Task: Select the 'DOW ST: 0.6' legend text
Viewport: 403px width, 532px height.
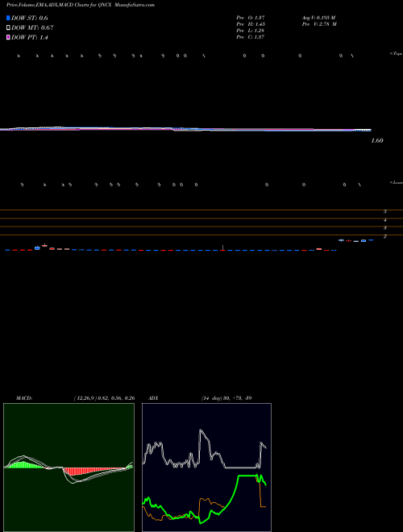Action: tap(30, 18)
